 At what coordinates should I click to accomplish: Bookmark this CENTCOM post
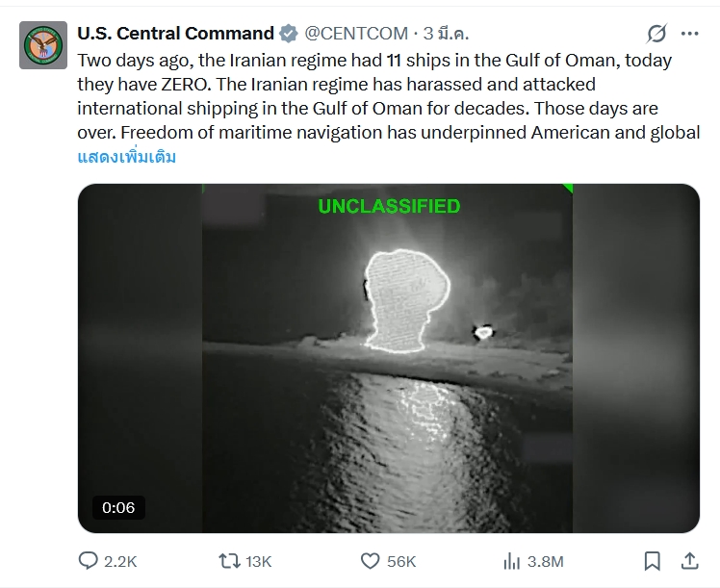[x=653, y=560]
